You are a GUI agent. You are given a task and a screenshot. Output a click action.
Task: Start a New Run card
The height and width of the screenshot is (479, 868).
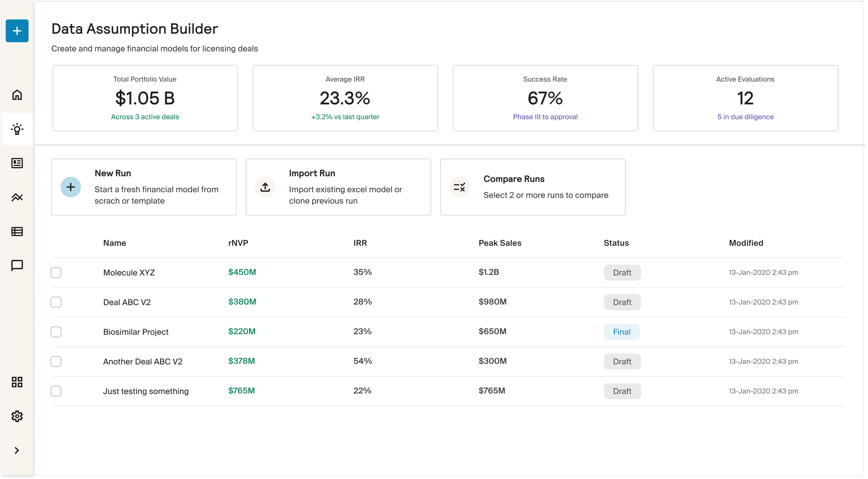144,187
